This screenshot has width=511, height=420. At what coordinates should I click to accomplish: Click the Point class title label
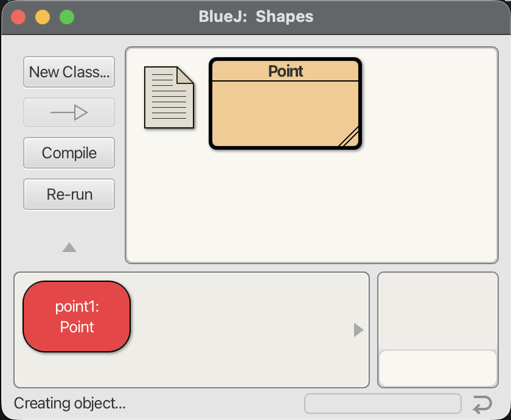click(x=285, y=71)
